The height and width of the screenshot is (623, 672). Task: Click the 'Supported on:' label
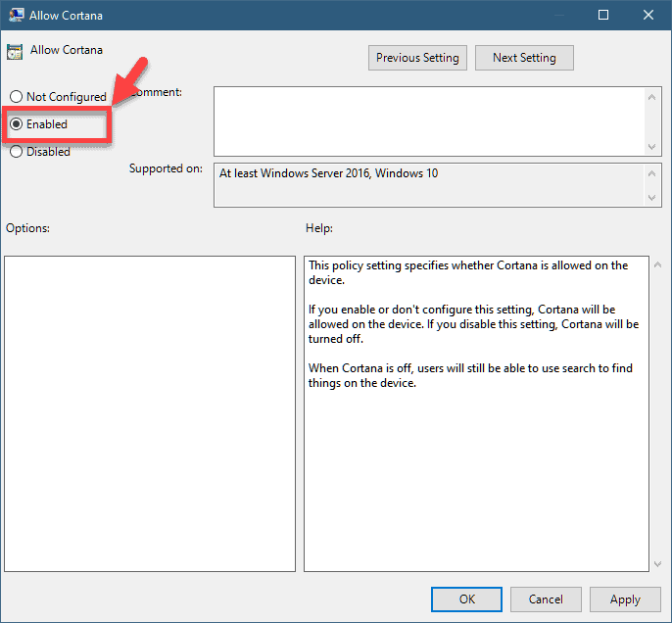[166, 168]
